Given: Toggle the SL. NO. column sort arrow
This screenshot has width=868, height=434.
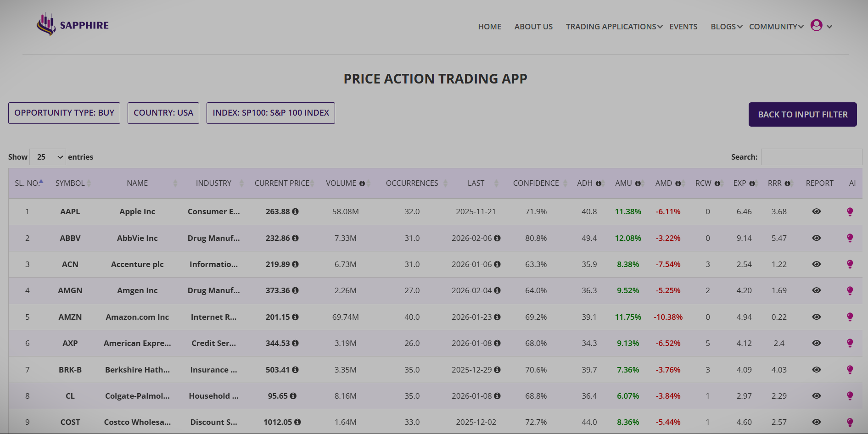Looking at the screenshot, I should click(41, 180).
